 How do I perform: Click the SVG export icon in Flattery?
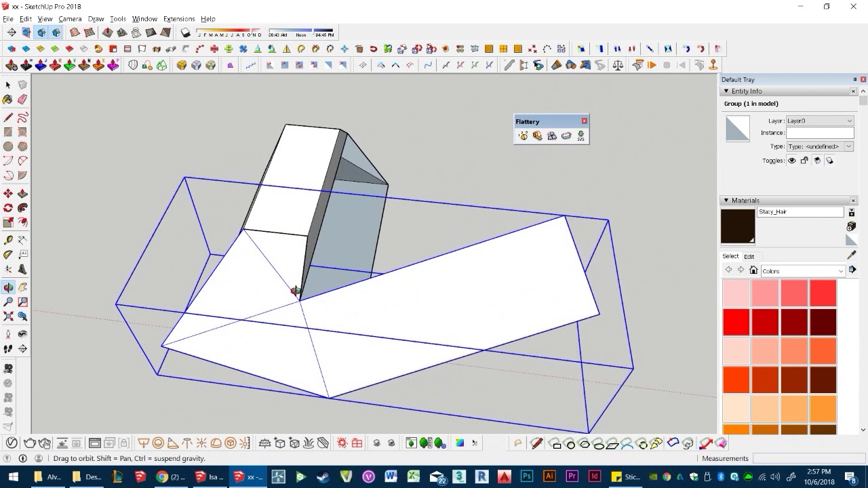point(580,136)
